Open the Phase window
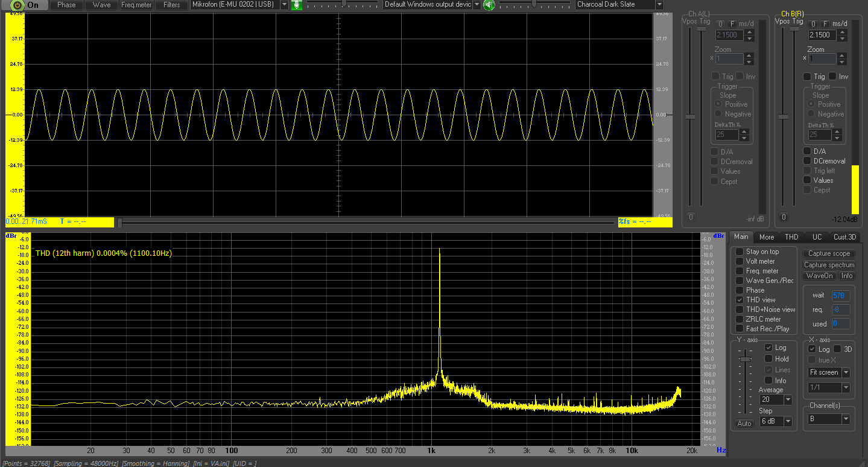The image size is (868, 467). 66,5
